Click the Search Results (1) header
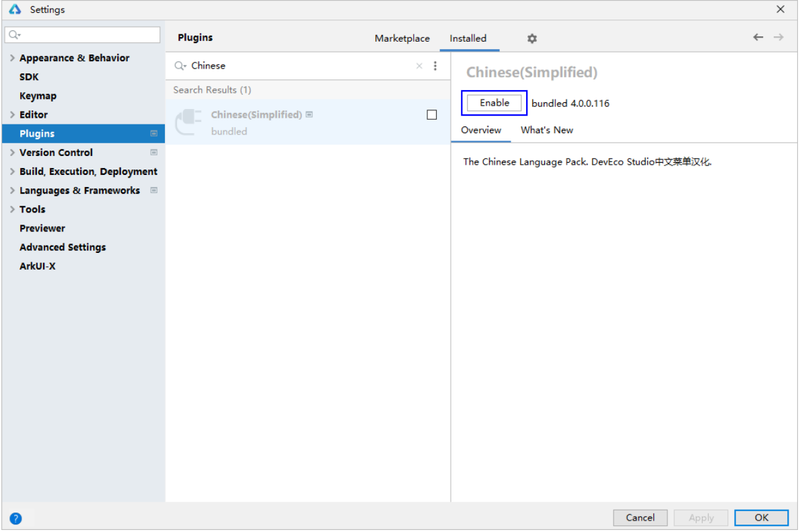 (212, 89)
